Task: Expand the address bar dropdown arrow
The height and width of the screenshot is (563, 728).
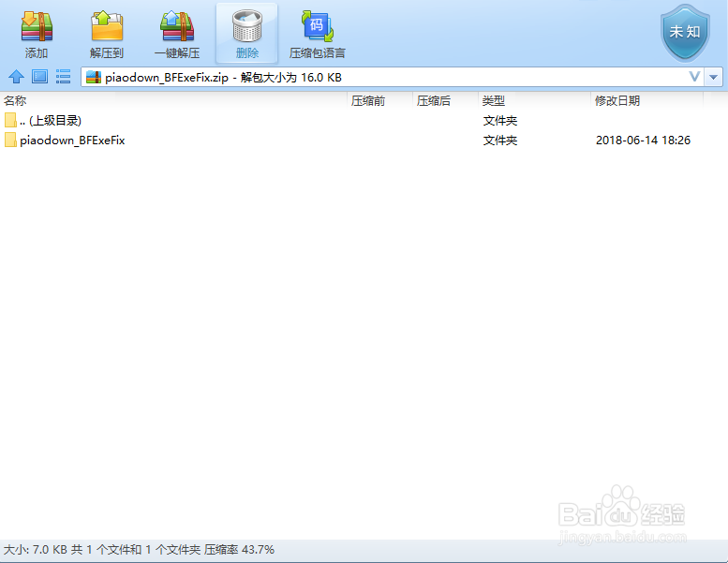Action: tap(714, 77)
